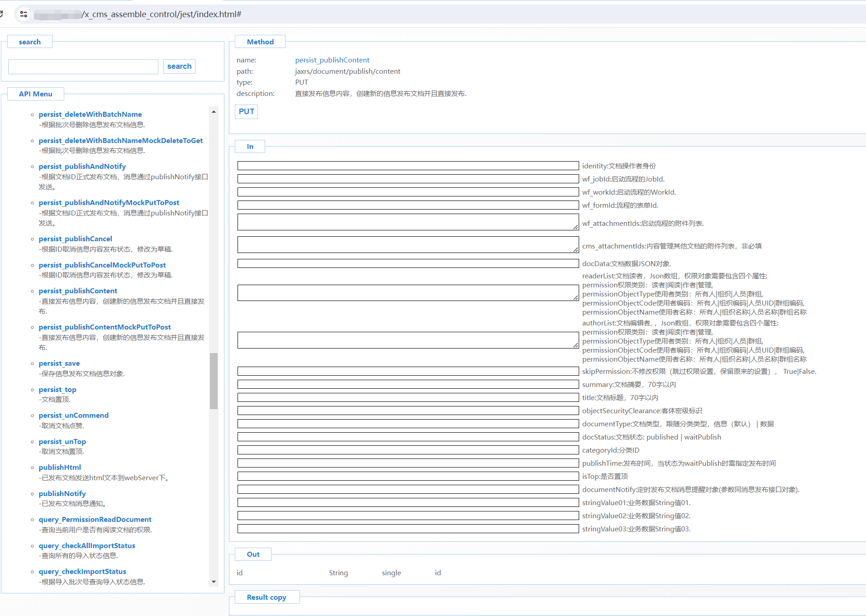Open persist_publishCancel API entry
Screen dimensions: 866x616
coord(75,239)
